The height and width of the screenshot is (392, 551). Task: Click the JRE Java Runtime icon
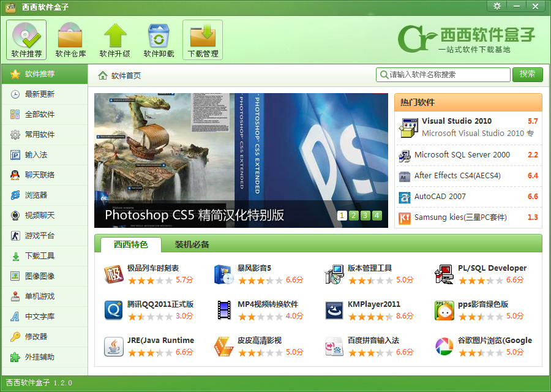click(x=113, y=347)
